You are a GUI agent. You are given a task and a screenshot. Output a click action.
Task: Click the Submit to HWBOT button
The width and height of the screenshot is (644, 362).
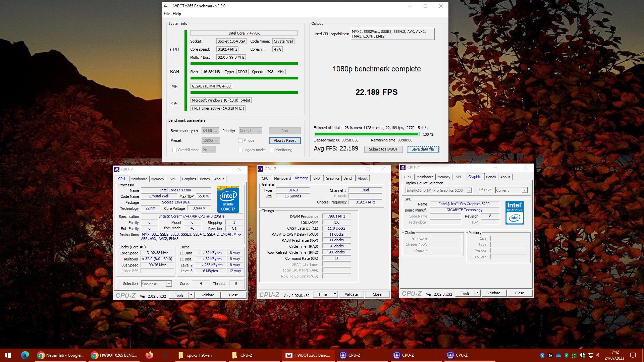(x=383, y=149)
